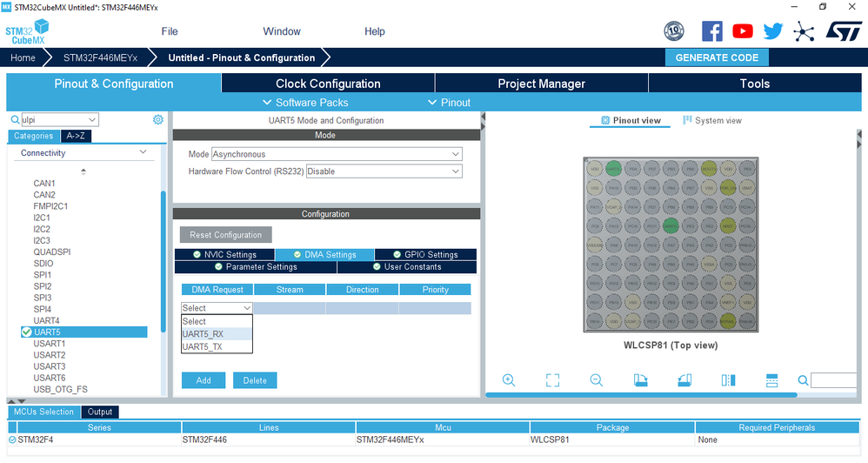Flip the chip vertically
The width and height of the screenshot is (868, 463).
[771, 380]
